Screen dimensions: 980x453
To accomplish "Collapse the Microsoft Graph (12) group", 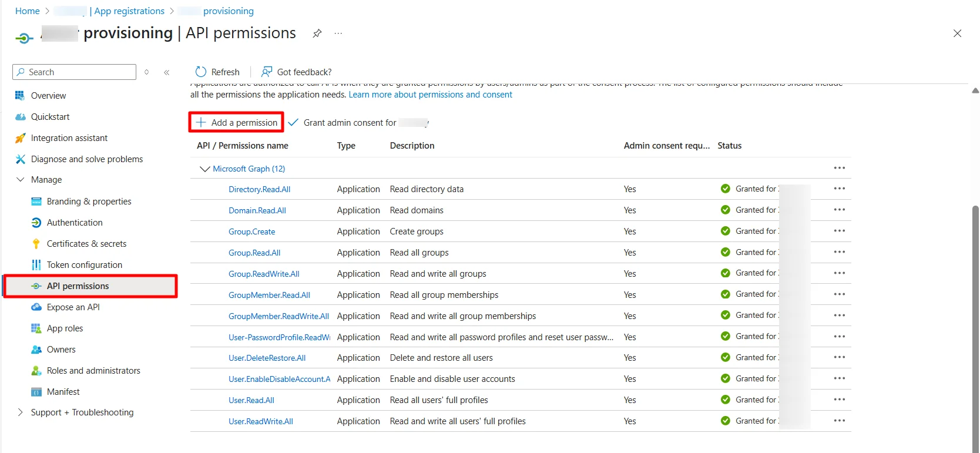I will coord(205,169).
